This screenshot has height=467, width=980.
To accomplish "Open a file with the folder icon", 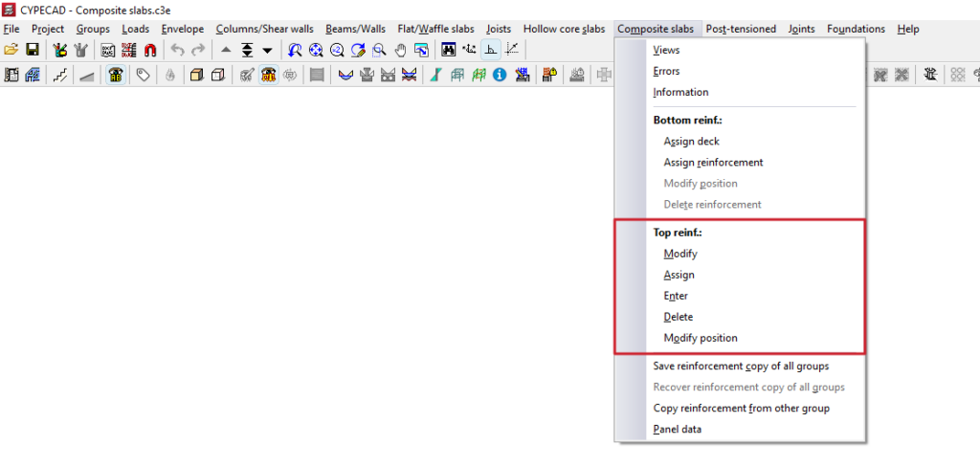I will pos(11,50).
